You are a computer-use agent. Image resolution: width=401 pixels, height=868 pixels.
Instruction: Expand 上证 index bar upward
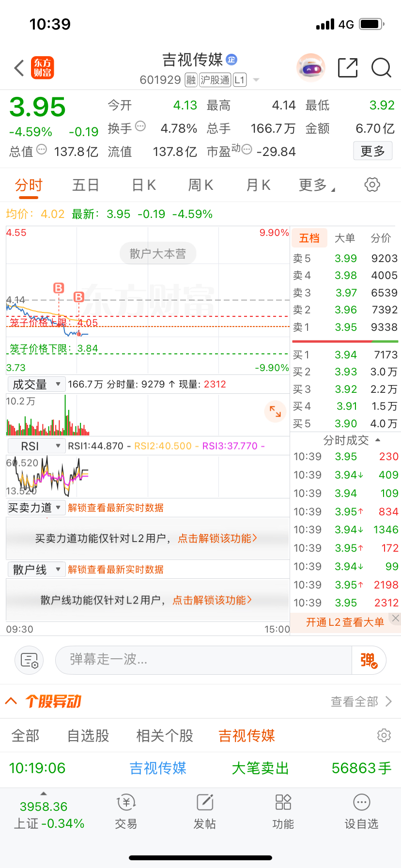pos(44,794)
